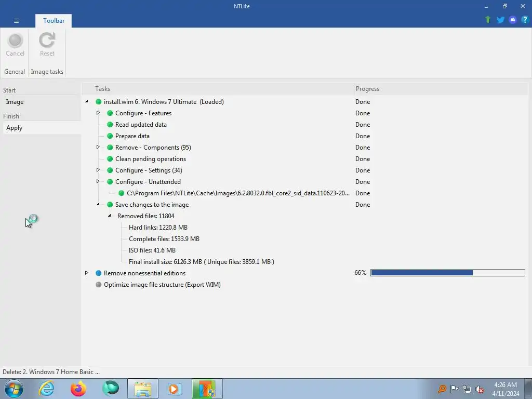Launch Internet Explorer from the taskbar
This screenshot has height=399, width=532.
46,389
